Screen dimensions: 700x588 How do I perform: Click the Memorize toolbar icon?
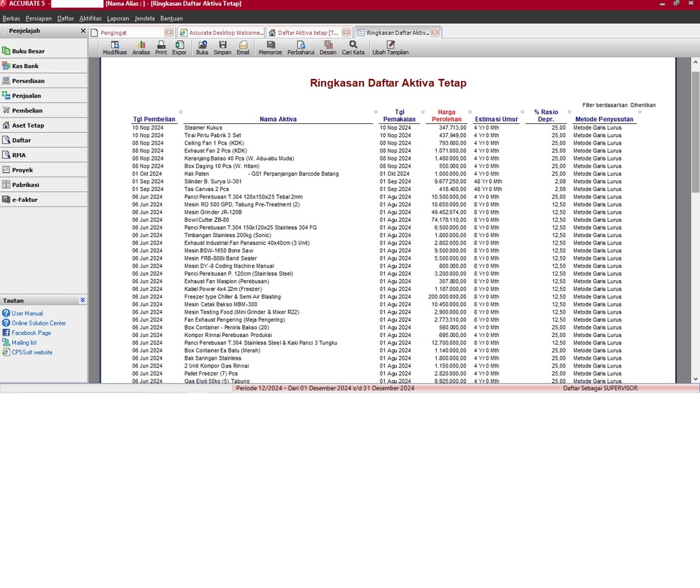tap(270, 47)
